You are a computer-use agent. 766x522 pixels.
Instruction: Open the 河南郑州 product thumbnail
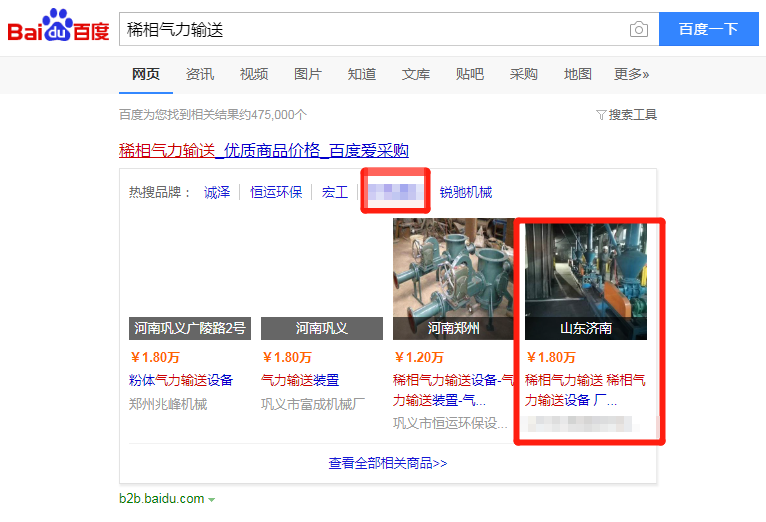pyautogui.click(x=454, y=279)
